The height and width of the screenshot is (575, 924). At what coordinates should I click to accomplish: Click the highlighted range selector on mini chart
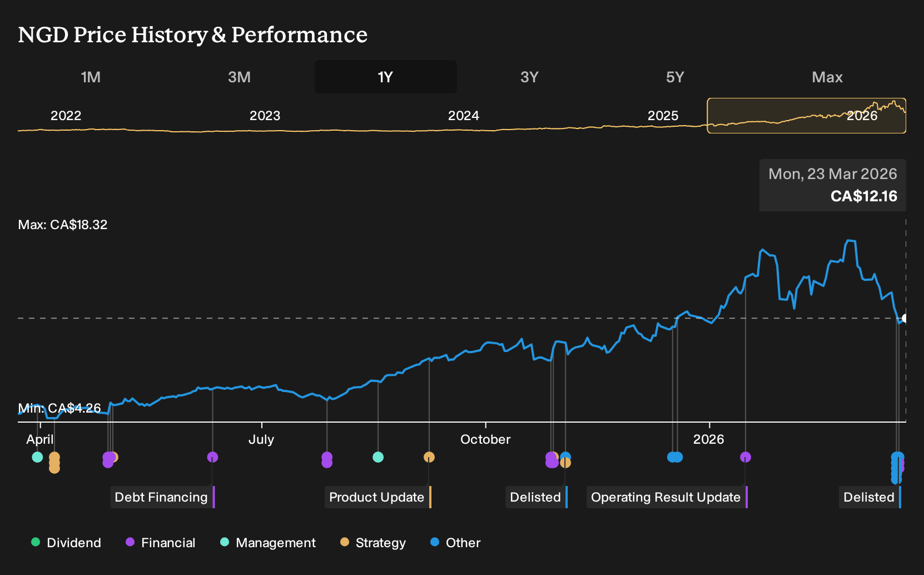coord(806,116)
